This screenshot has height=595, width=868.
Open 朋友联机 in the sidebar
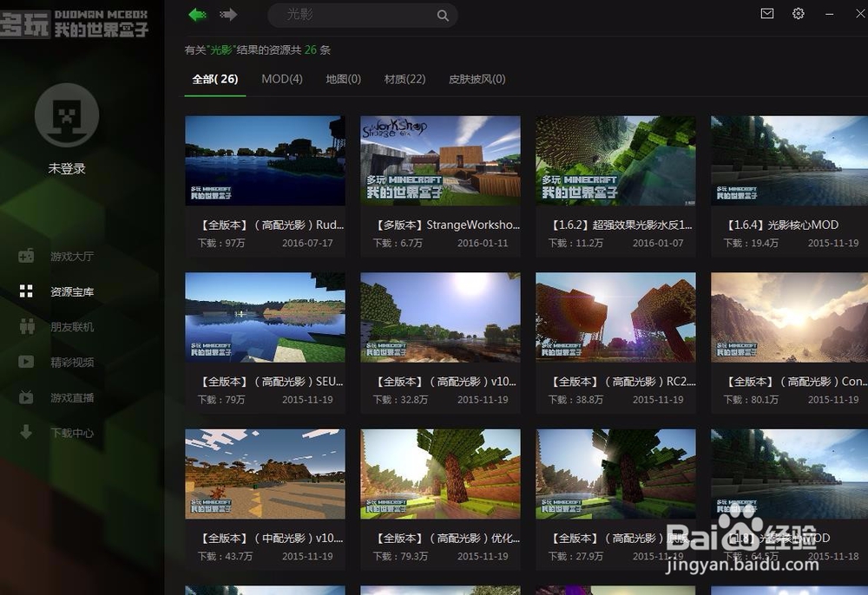pyautogui.click(x=72, y=327)
